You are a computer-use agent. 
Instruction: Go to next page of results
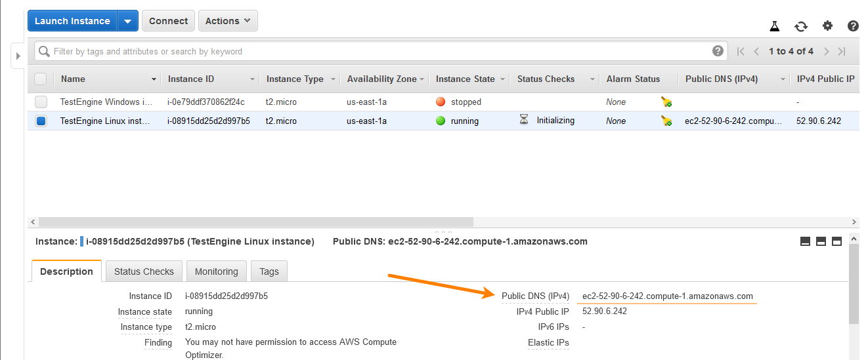coord(826,51)
